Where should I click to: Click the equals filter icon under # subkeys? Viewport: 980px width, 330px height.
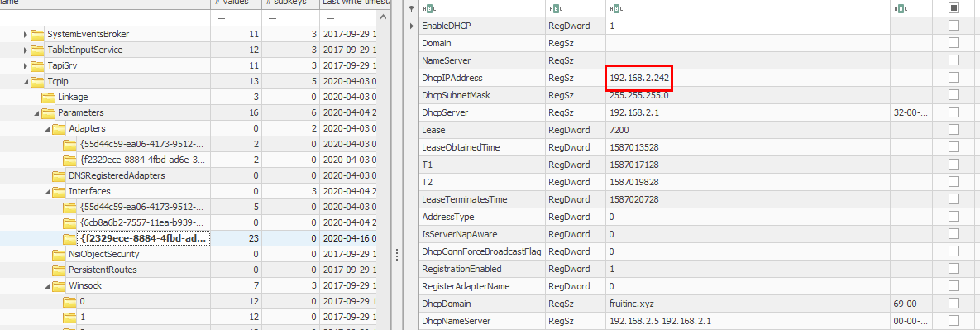coord(273,18)
